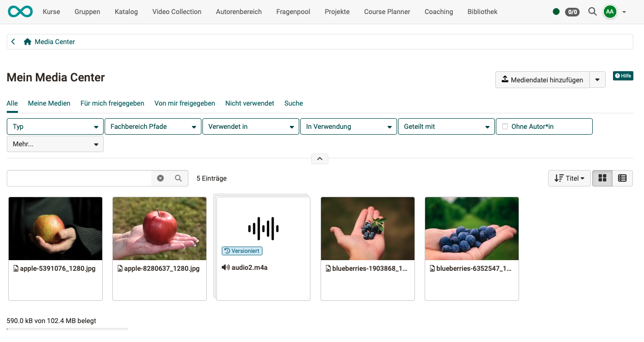
Task: Open the blueberries-1903868 image thumbnail
Action: tap(368, 228)
